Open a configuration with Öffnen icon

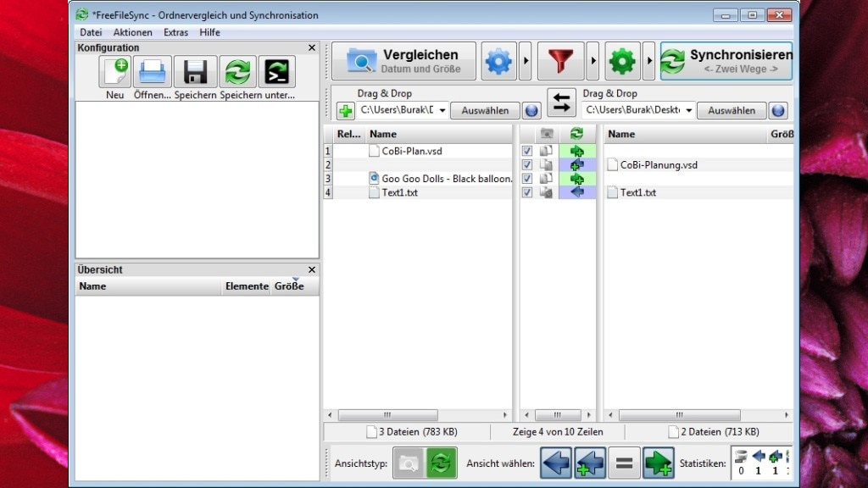click(x=153, y=72)
